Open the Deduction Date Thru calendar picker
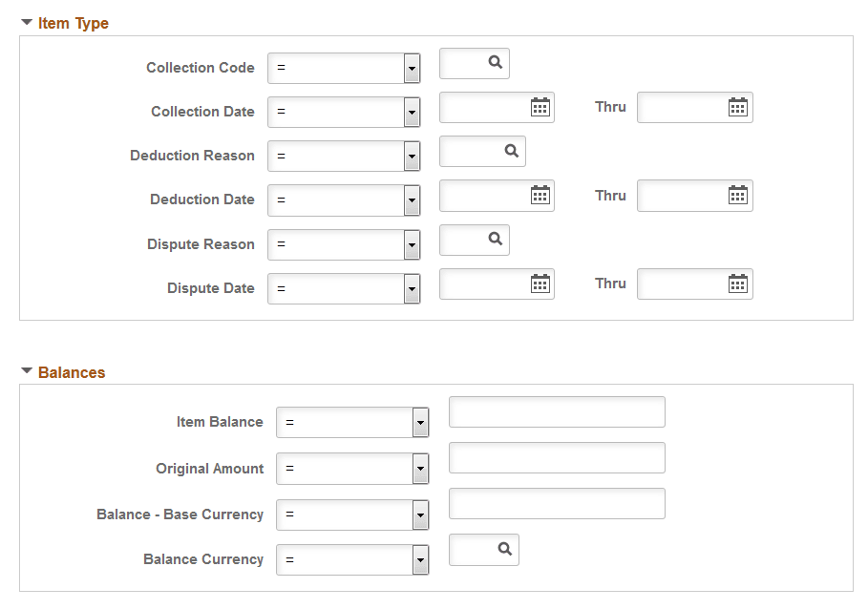This screenshot has width=868, height=609. (x=737, y=195)
